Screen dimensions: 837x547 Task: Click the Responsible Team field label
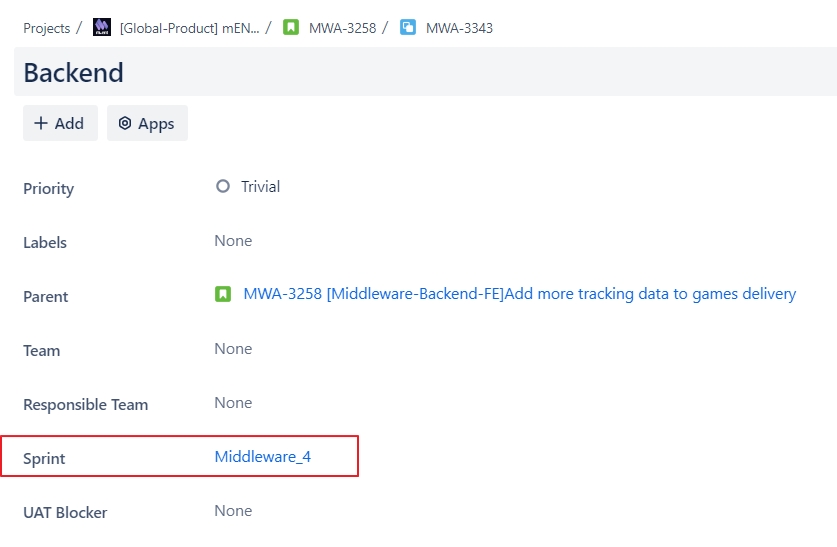coord(85,405)
